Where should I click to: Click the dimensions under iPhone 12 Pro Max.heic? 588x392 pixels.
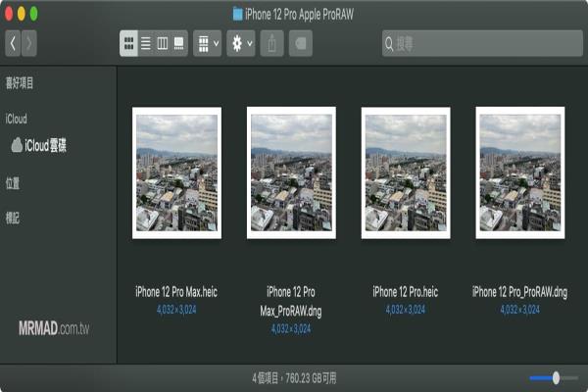click(x=176, y=310)
